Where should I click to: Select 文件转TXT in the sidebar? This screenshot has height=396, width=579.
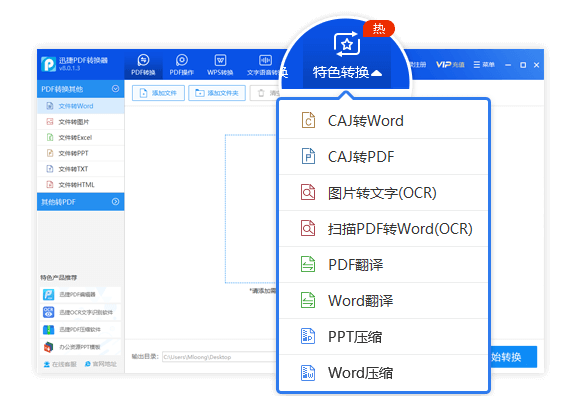[80, 169]
